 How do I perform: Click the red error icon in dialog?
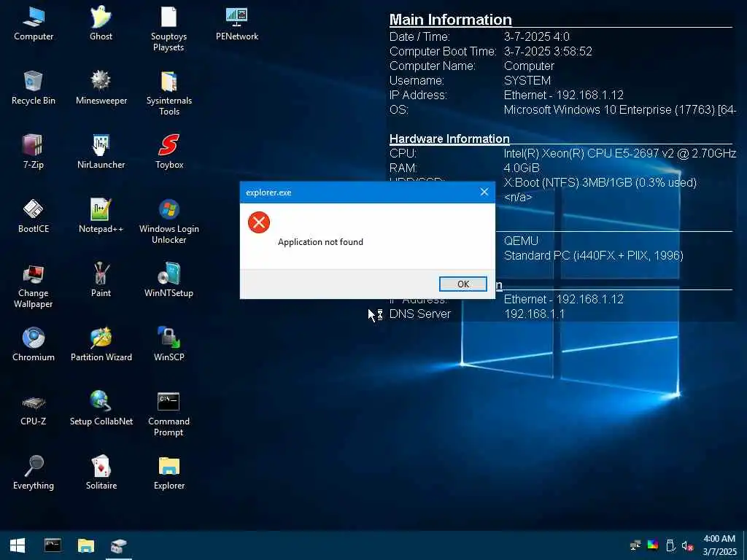[x=259, y=222]
